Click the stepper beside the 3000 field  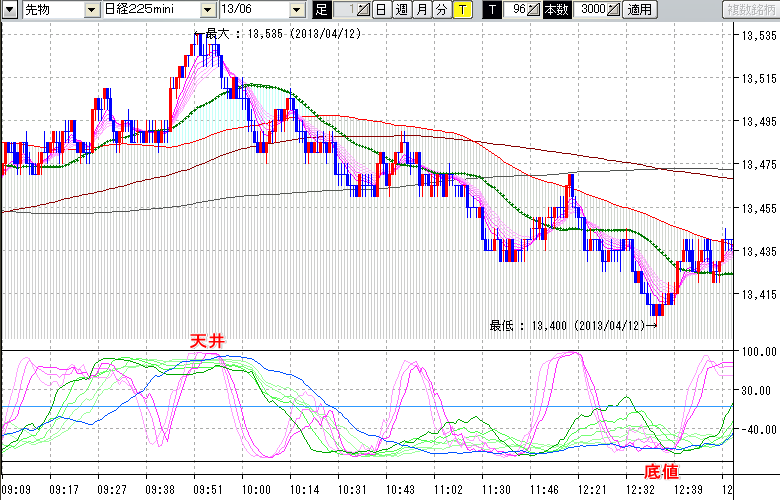(613, 10)
